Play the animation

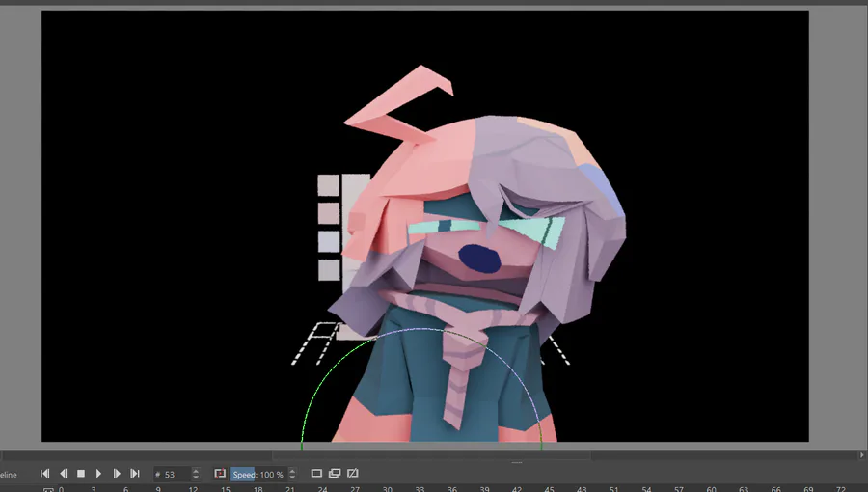click(98, 473)
